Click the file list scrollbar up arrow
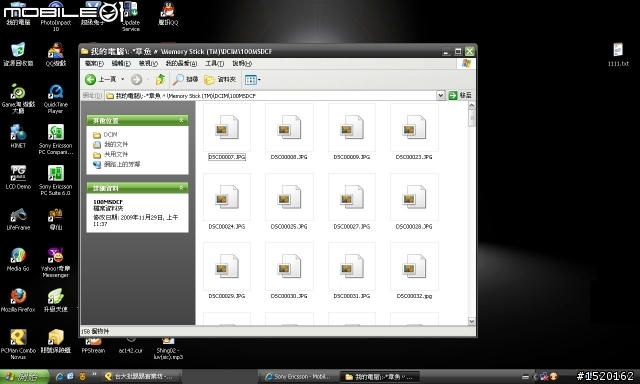Image resolution: width=640 pixels, height=384 pixels. click(x=471, y=106)
